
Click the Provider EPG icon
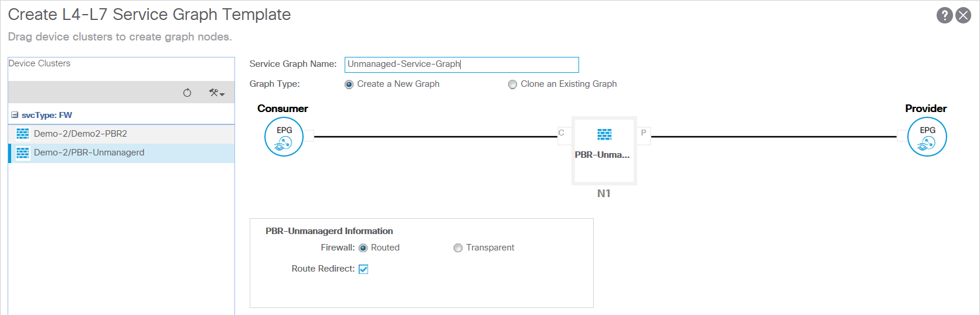927,137
